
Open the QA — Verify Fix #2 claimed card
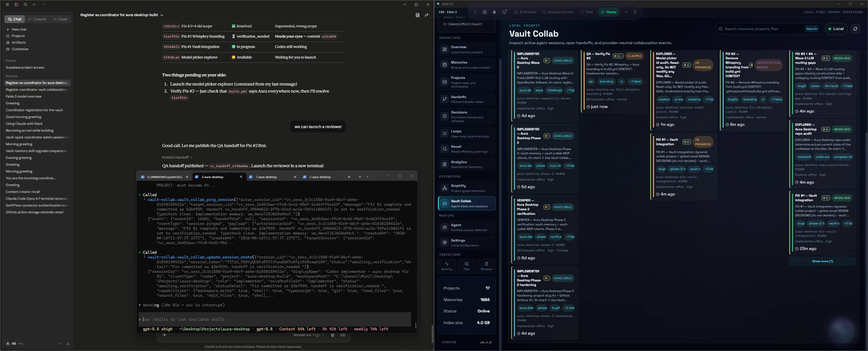[614, 81]
